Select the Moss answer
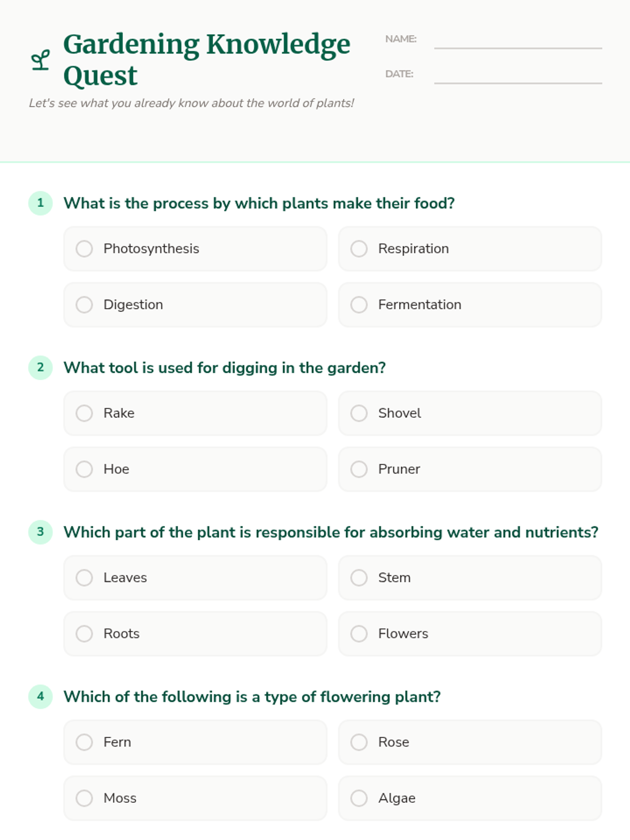The image size is (630, 840). pos(85,798)
